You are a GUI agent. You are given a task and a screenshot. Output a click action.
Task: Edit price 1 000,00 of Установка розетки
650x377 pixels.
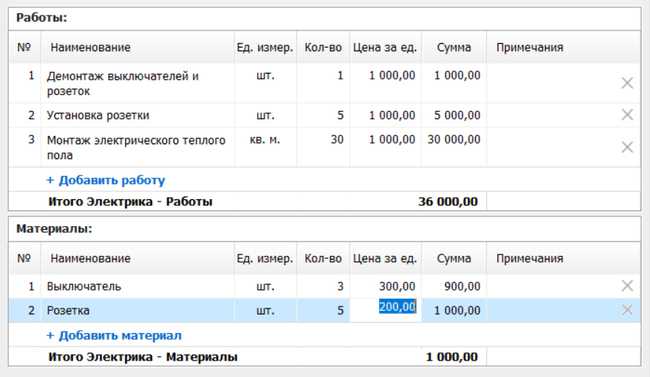click(386, 115)
